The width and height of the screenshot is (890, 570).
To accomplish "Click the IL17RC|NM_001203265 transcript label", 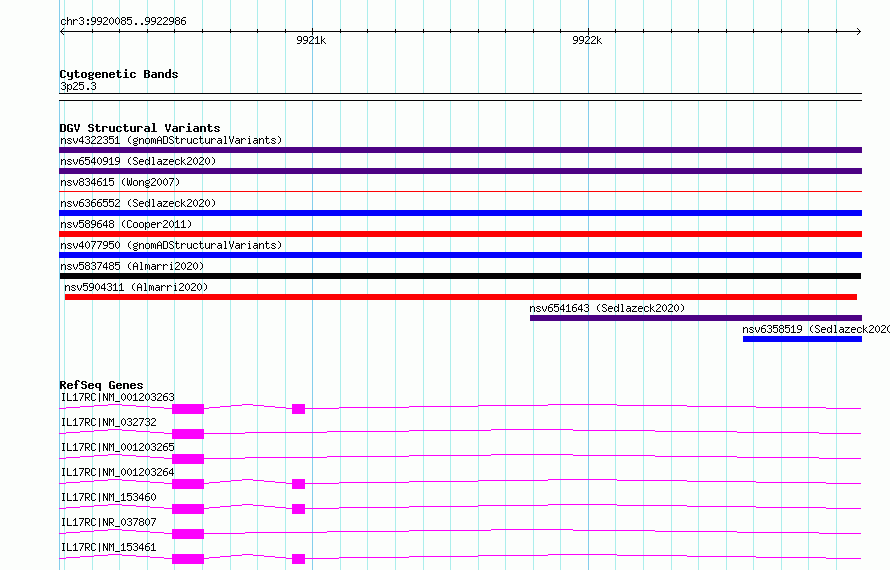I will (x=117, y=447).
